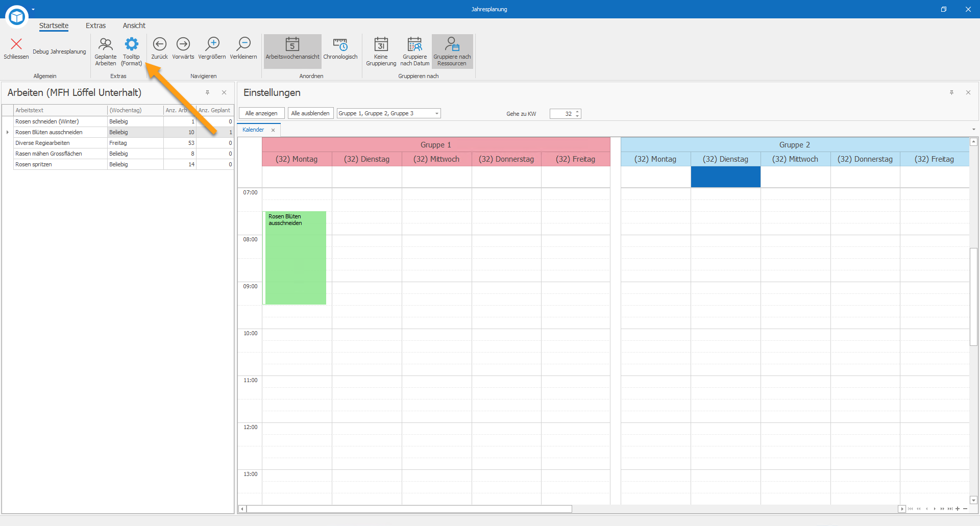Go to next resource page

[x=942, y=509]
